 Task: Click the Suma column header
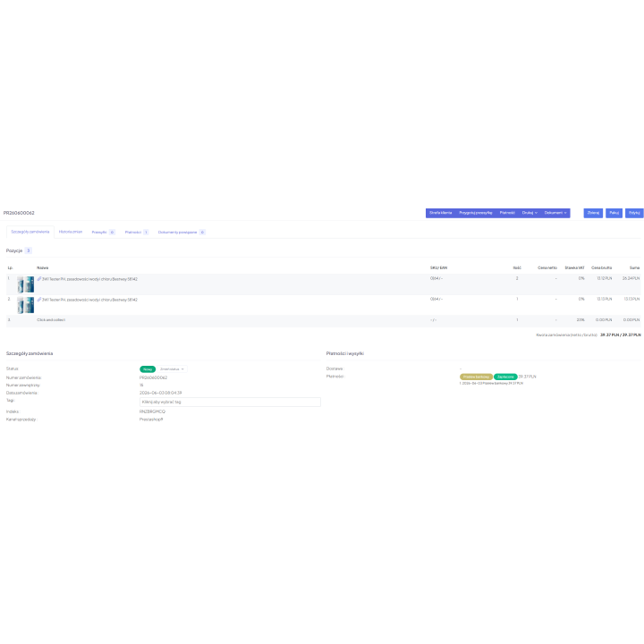click(634, 267)
